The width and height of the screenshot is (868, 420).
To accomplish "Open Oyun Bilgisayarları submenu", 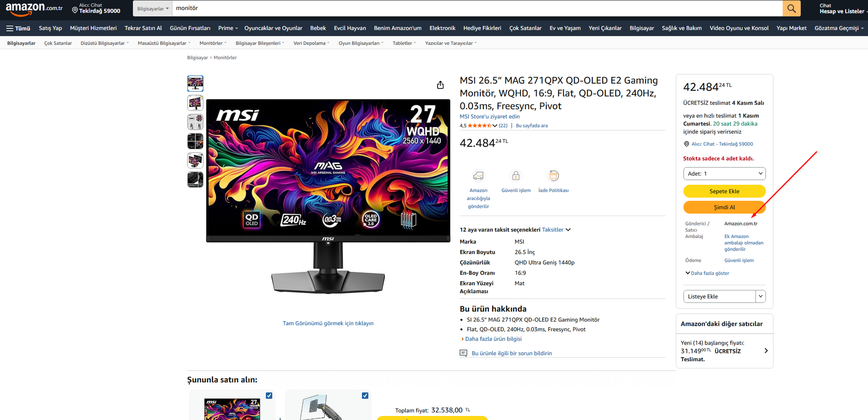I will pyautogui.click(x=361, y=43).
